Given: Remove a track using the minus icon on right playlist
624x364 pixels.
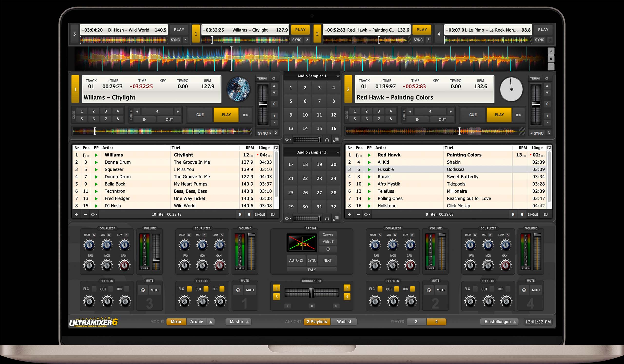Looking at the screenshot, I should pos(359,215).
